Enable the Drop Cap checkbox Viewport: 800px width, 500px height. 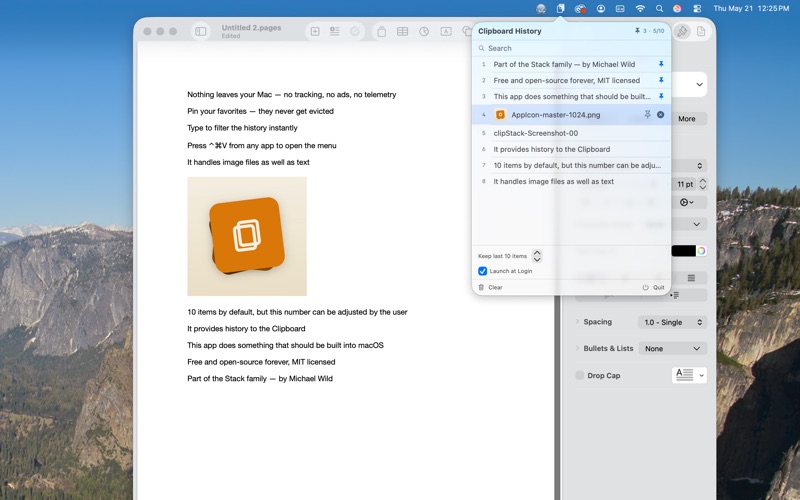(580, 376)
